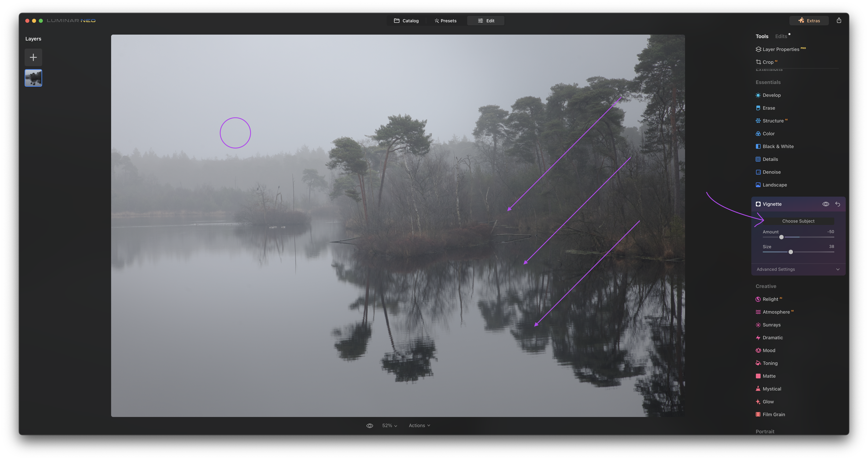Open the 52% zoom dropdown

389,426
